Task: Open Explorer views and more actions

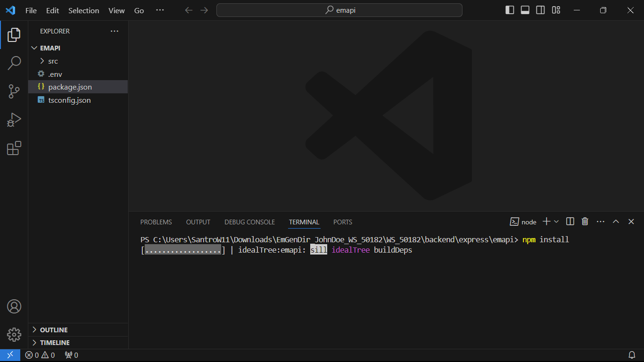Action: click(115, 31)
